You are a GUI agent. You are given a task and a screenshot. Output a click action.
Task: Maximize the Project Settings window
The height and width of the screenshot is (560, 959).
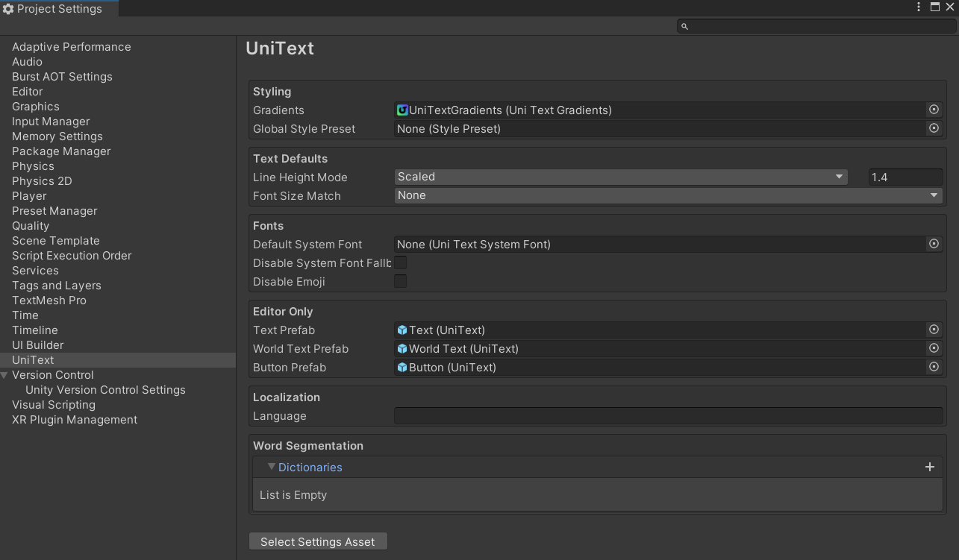coord(935,7)
